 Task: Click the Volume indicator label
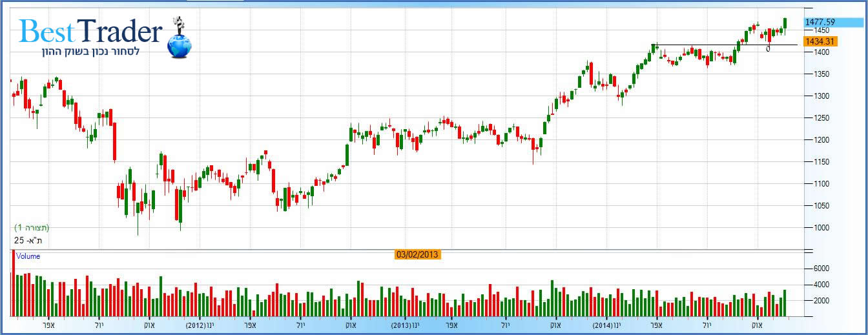point(28,256)
